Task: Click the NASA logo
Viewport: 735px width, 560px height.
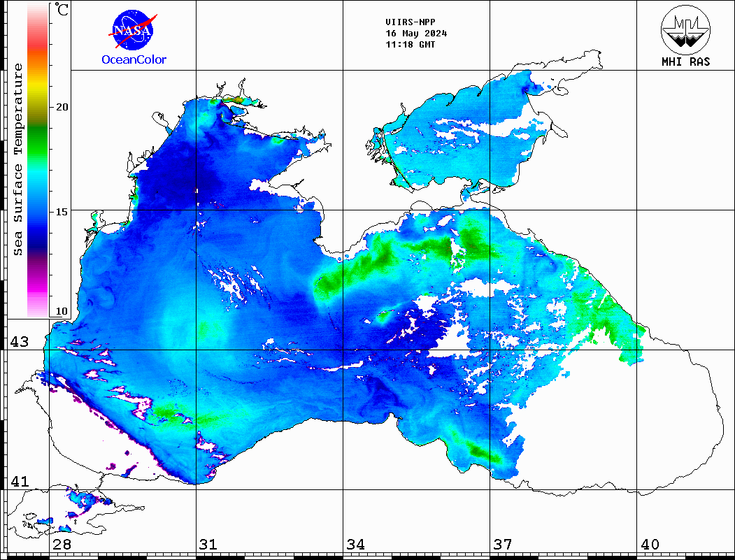Action: coord(134,31)
